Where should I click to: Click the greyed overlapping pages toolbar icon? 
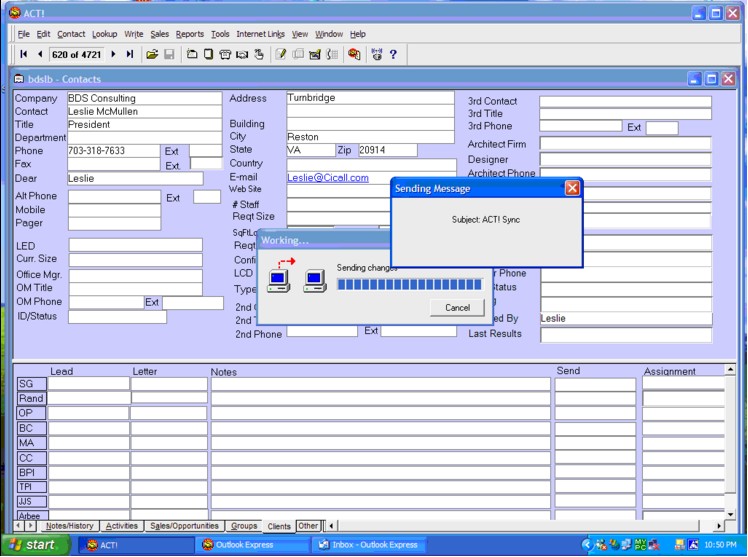pos(298,54)
